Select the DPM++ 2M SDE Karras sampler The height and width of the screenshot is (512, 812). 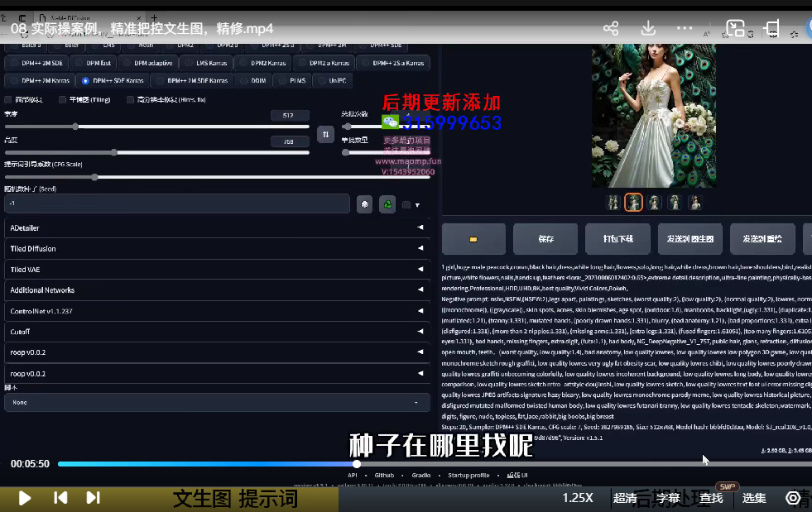[191, 81]
